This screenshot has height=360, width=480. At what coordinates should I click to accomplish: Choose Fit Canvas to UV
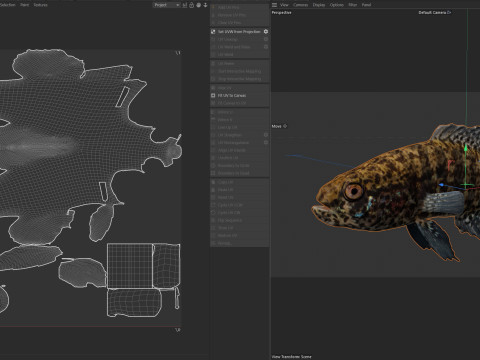coord(239,103)
